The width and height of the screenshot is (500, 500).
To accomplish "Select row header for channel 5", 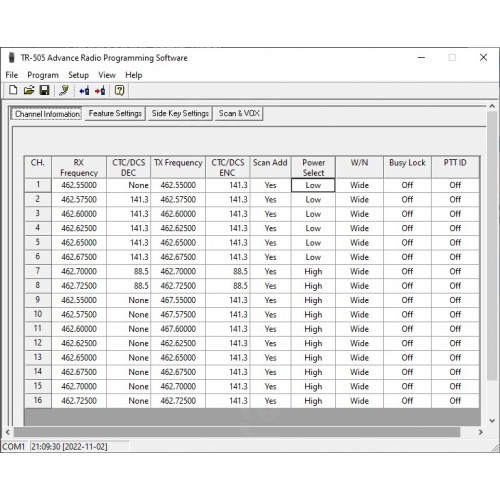I will point(38,242).
